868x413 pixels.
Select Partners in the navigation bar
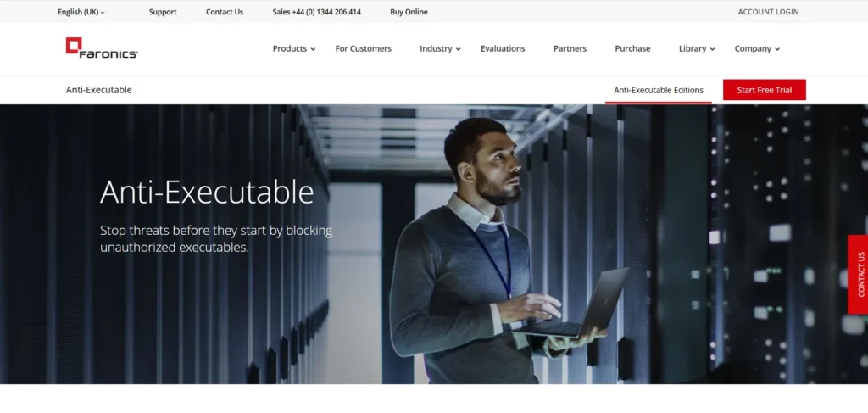pos(570,49)
